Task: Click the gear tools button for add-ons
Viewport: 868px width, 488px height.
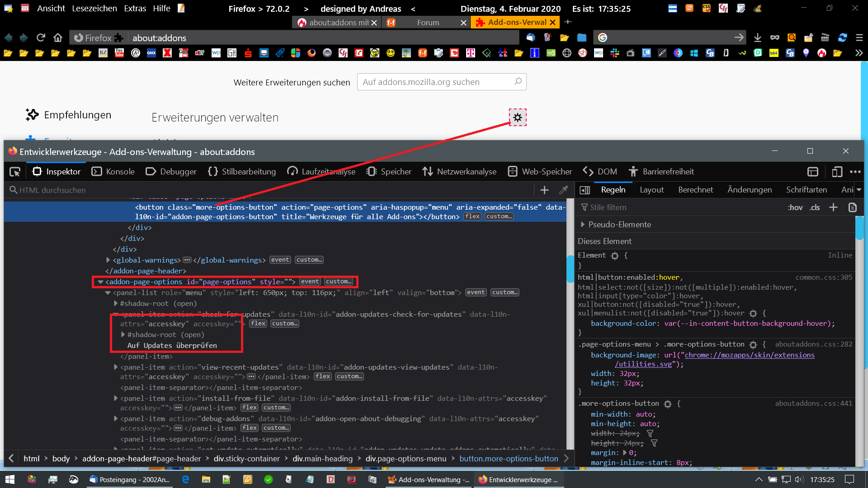Action: point(518,117)
